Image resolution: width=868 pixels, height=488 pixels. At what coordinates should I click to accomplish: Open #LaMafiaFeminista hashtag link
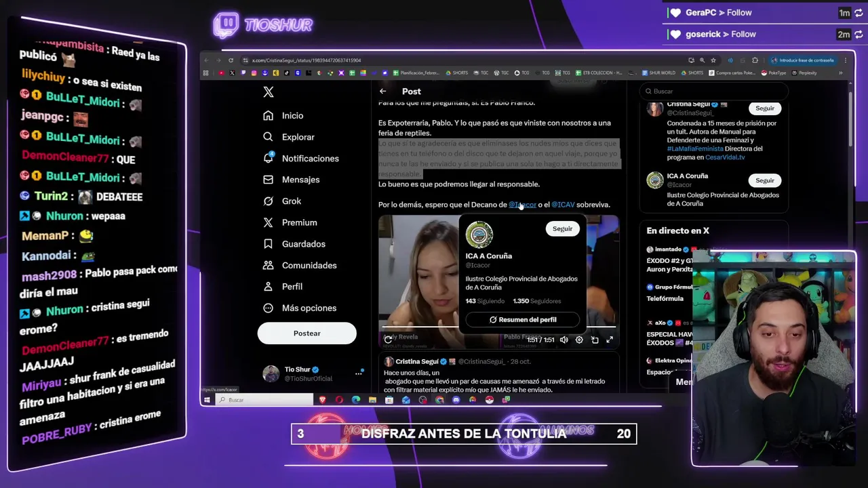(695, 149)
